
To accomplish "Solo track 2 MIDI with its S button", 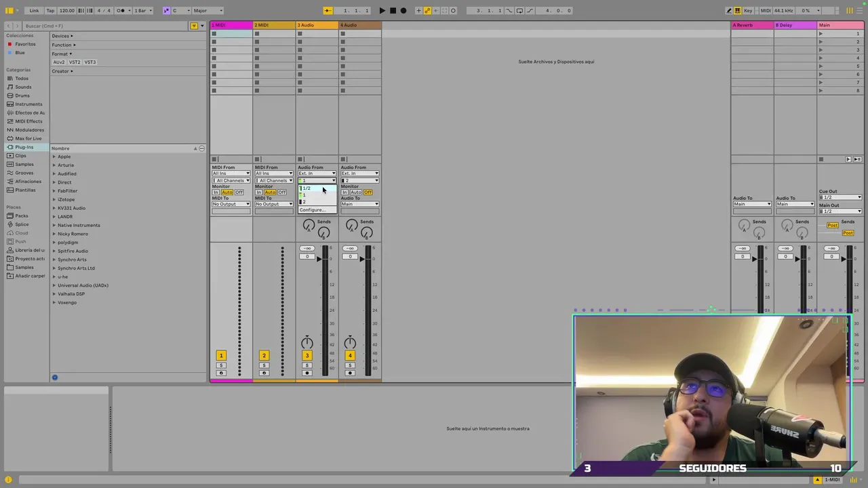I will (264, 365).
